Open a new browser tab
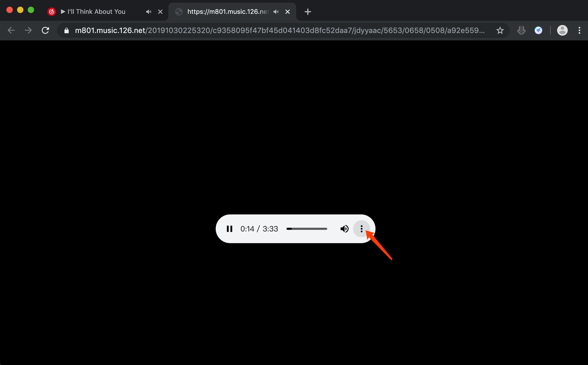588x365 pixels. tap(308, 12)
